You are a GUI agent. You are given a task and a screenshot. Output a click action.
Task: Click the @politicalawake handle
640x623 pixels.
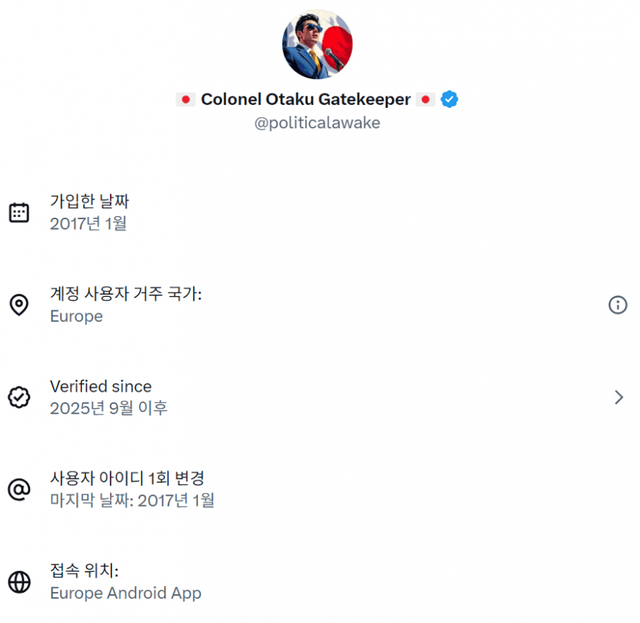point(318,123)
